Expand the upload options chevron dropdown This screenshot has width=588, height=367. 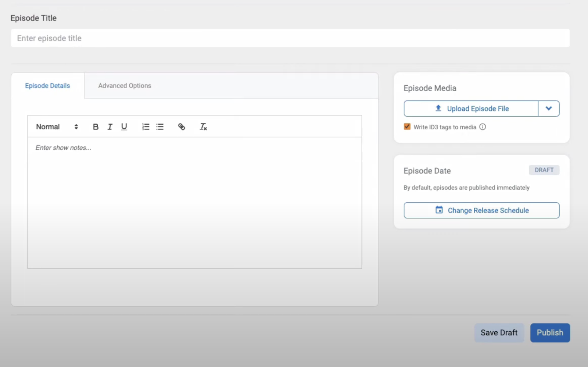[x=549, y=108]
